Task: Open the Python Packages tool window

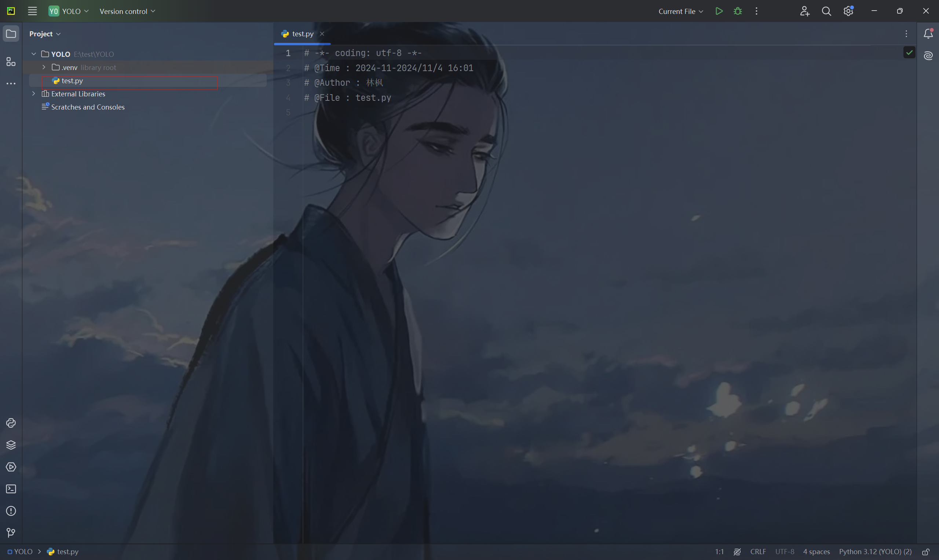Action: pos(11,445)
